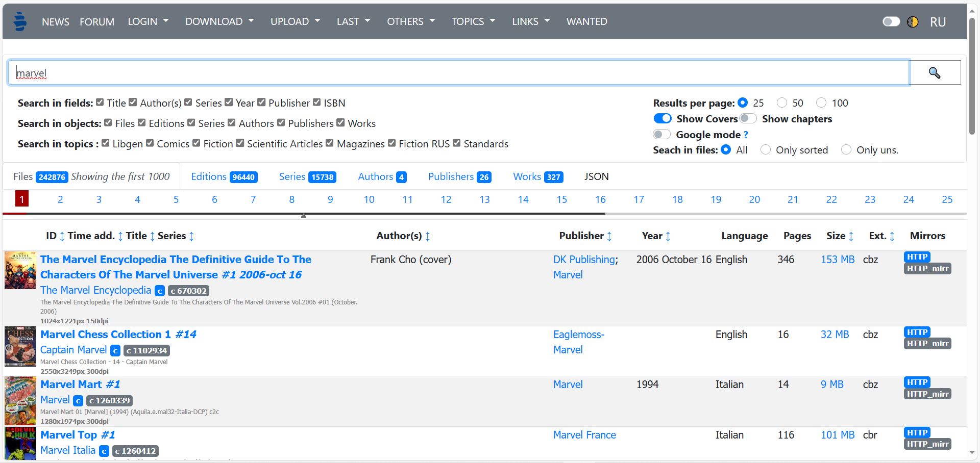Sort by Publisher using its arrows icon
Screen dimensions: 980x463
609,236
